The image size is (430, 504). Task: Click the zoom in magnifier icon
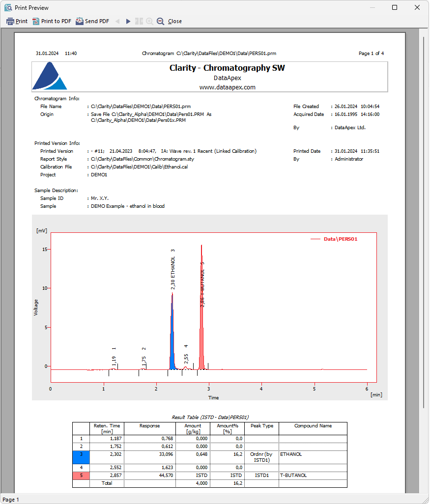149,21
